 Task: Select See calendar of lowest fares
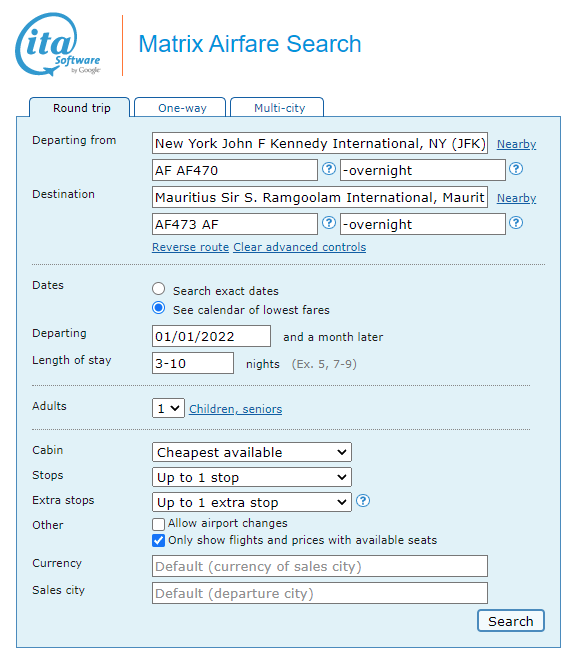[x=159, y=308]
